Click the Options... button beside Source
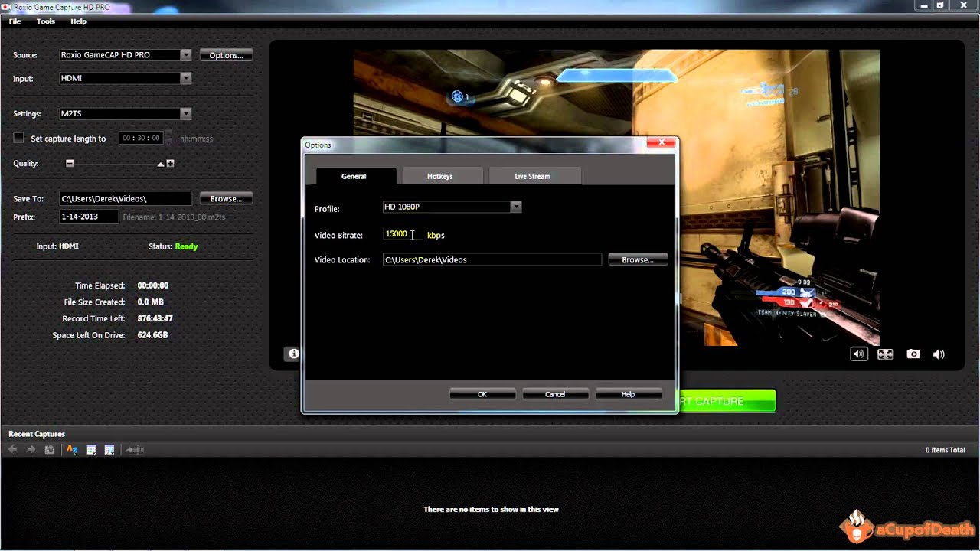 point(226,55)
